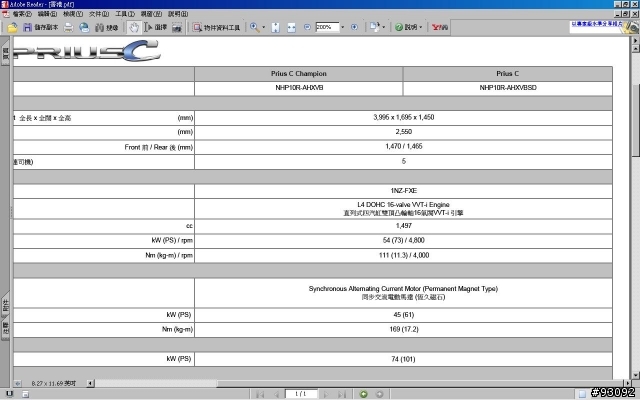Click the NHP10R-AHXVBSD model code cell
This screenshot has height=400, width=640.
508,88
